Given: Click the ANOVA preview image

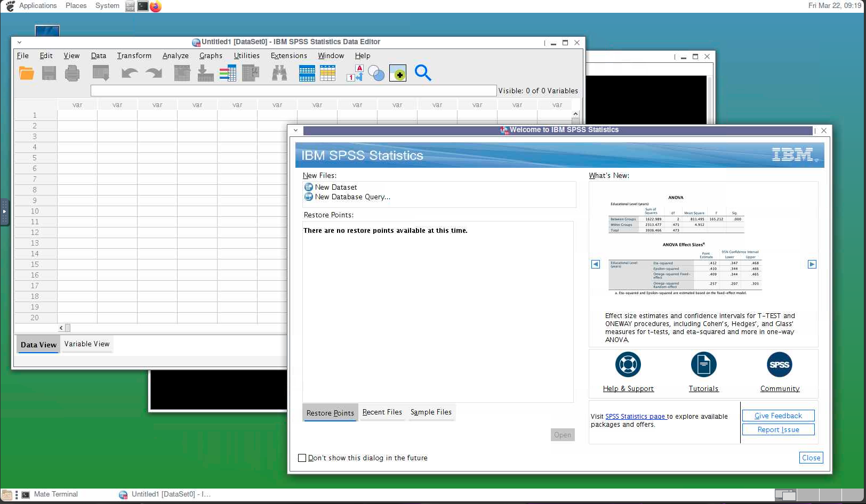Looking at the screenshot, I should pyautogui.click(x=685, y=245).
